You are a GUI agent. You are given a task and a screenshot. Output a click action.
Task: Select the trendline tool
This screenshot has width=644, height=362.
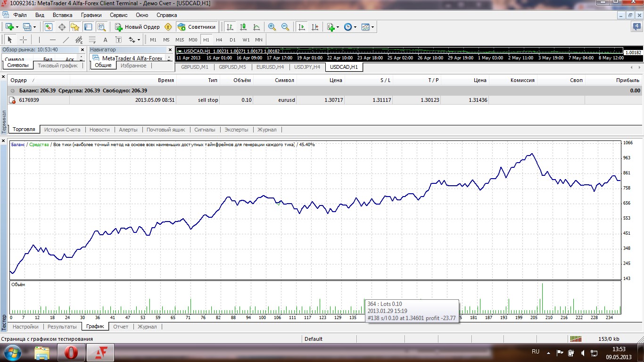tap(66, 40)
